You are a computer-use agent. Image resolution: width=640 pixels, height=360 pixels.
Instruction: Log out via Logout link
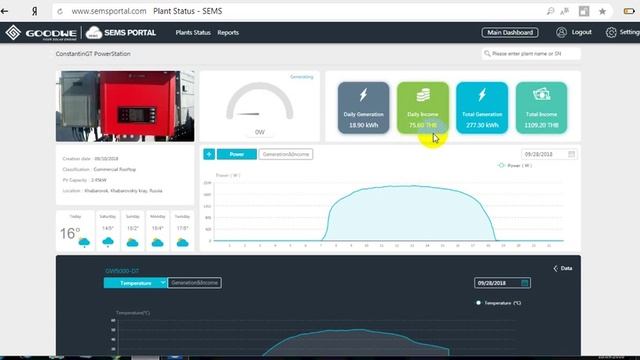(582, 32)
